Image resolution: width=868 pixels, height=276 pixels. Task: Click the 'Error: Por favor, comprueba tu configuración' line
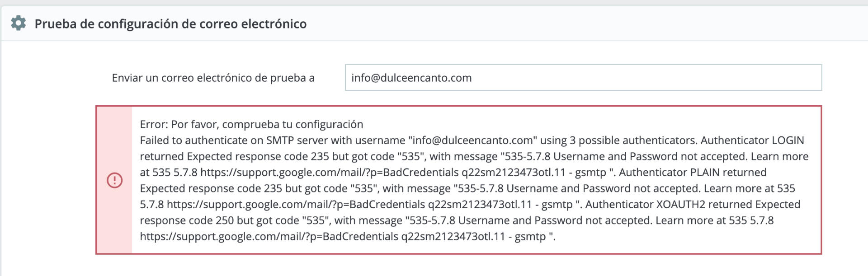(x=251, y=125)
